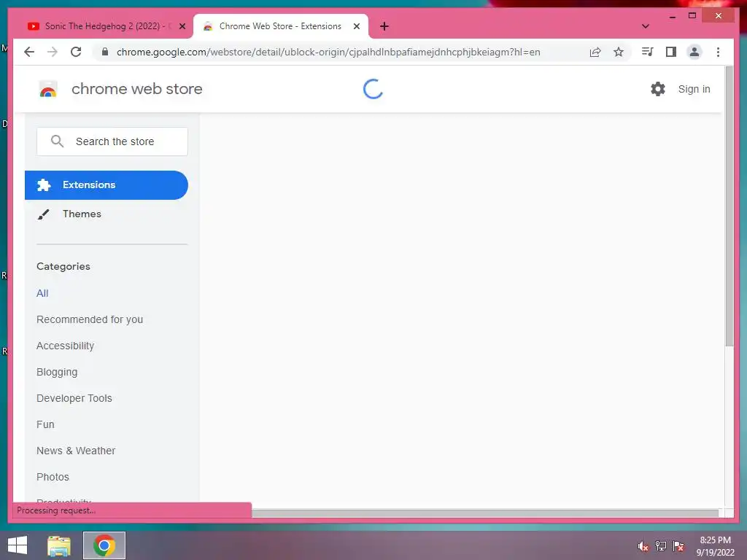Click the address bar URL

pos(328,52)
